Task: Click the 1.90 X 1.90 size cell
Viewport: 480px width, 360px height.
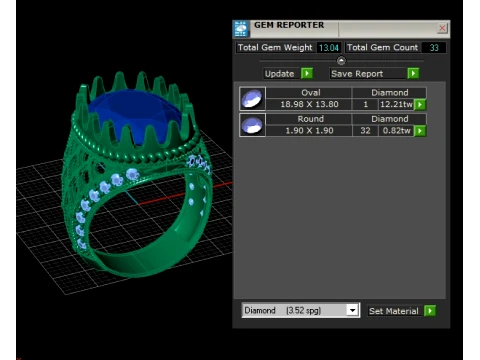Action: pyautogui.click(x=309, y=131)
